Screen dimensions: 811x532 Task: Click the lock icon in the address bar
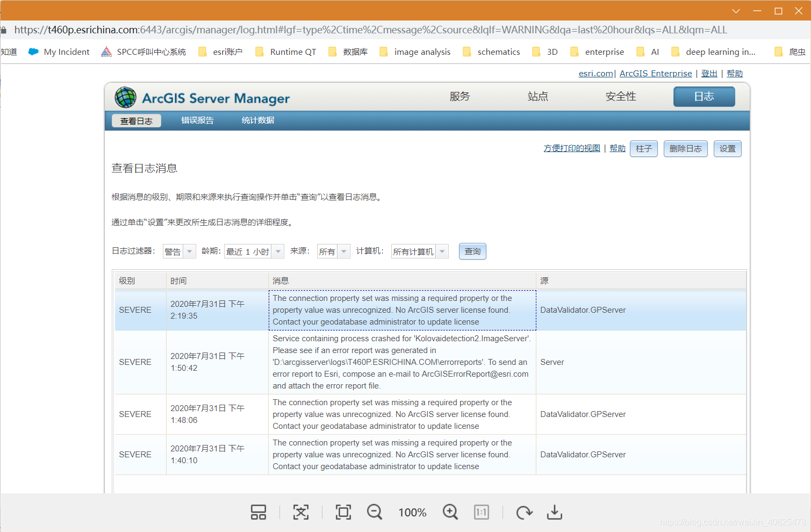pos(4,30)
